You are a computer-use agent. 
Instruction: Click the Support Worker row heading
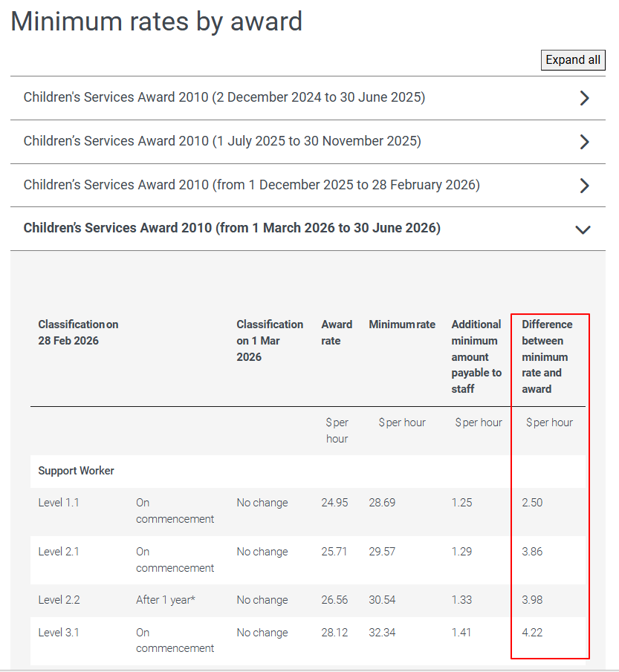(x=77, y=471)
